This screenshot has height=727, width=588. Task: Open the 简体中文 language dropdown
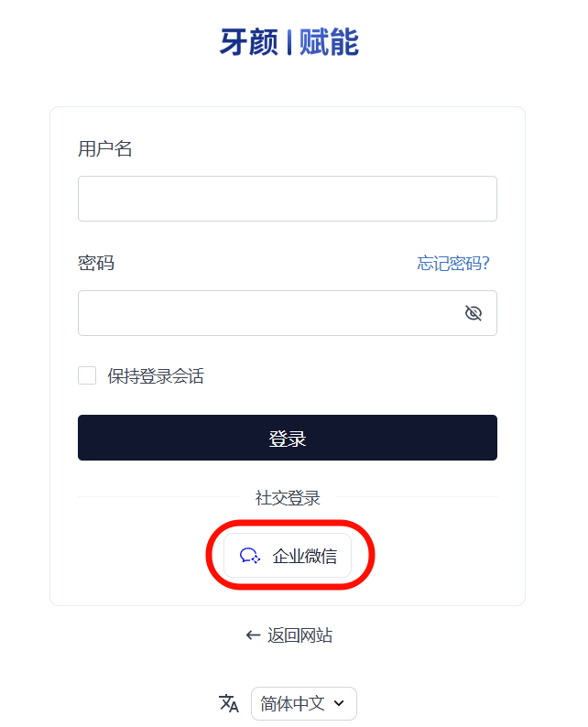pyautogui.click(x=302, y=703)
